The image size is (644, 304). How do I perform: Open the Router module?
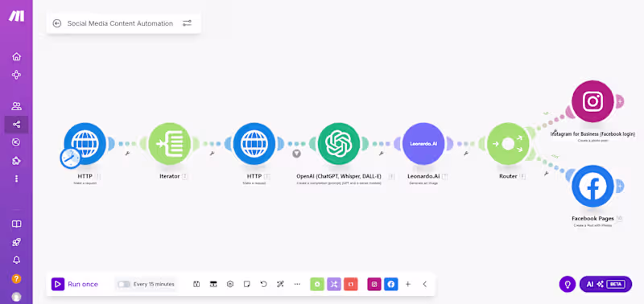point(508,144)
